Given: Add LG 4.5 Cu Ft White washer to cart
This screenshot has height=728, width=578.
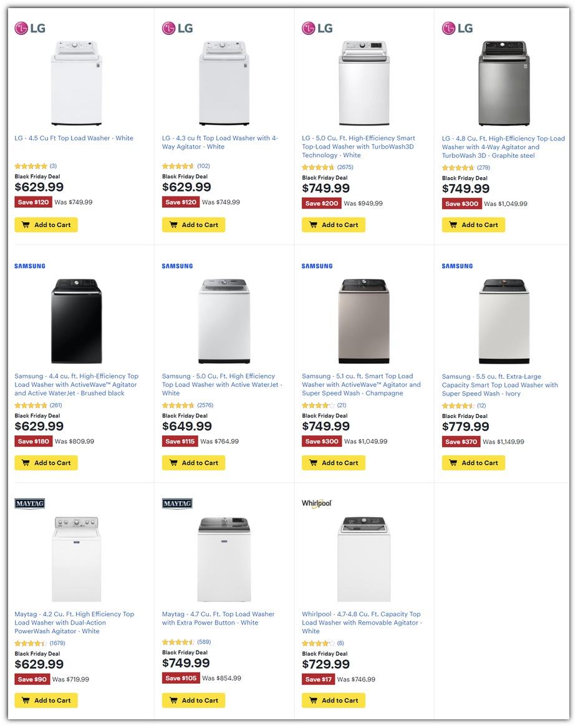Looking at the screenshot, I should click(x=46, y=225).
